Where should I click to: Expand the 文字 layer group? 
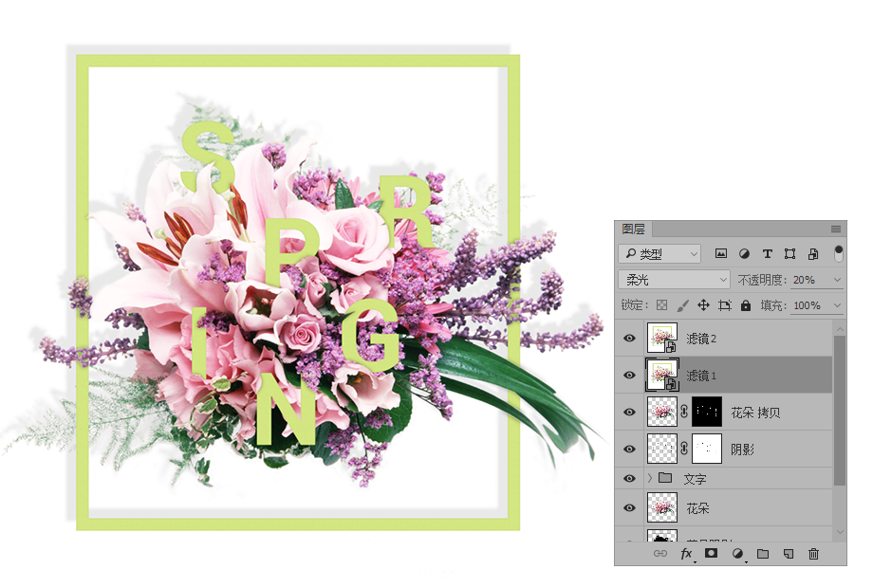650,478
